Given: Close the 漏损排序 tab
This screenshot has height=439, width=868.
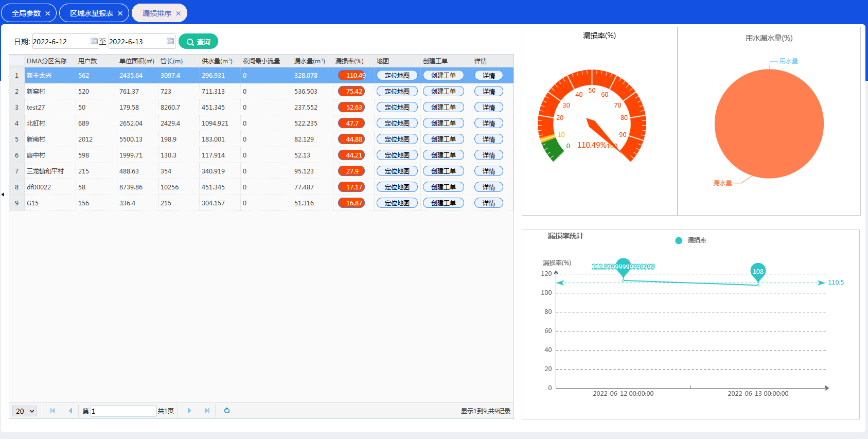Looking at the screenshot, I should pos(179,13).
